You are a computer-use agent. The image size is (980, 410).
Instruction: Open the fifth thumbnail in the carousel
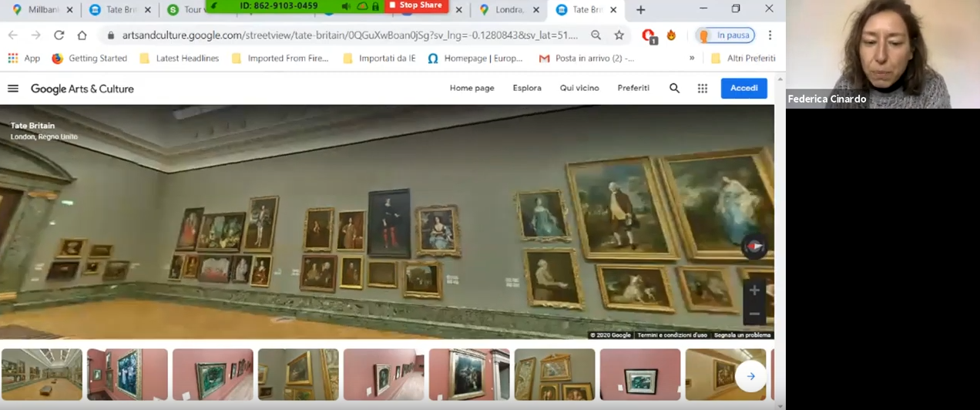click(384, 375)
